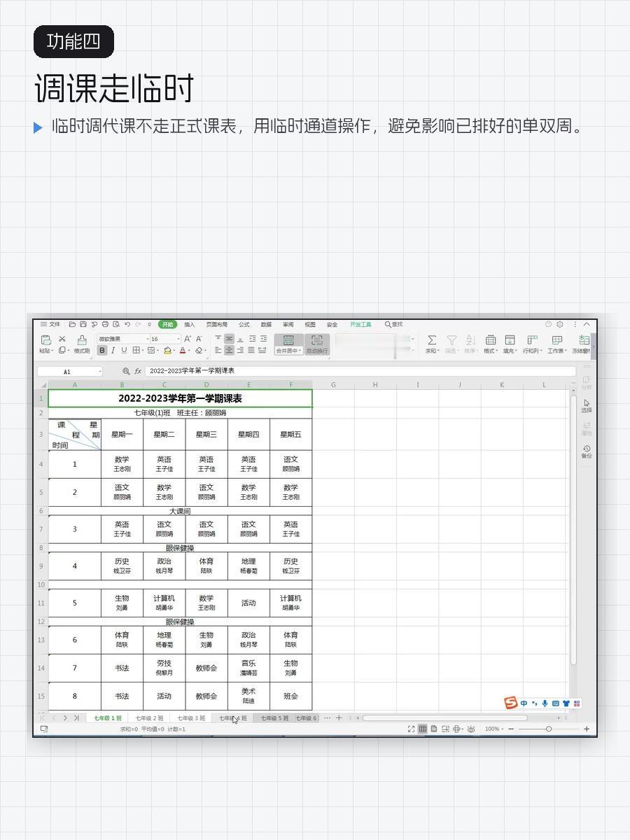
Task: Open the Paste (粘贴) dropdown arrow
Action: click(x=52, y=350)
